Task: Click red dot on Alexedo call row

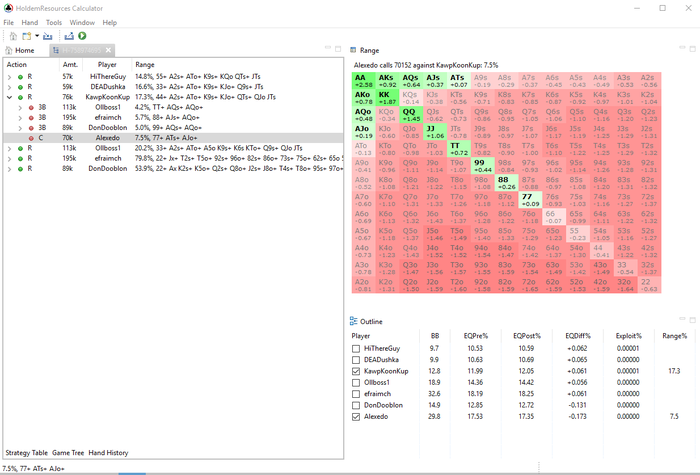Action: [31, 138]
